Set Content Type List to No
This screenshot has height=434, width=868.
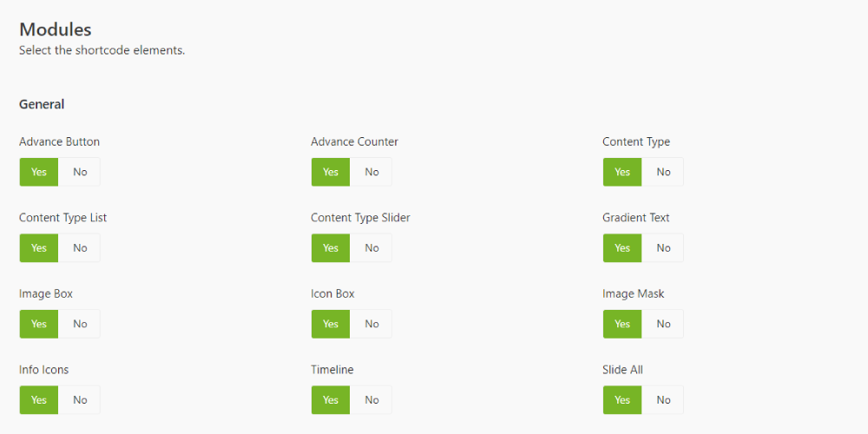coord(80,248)
